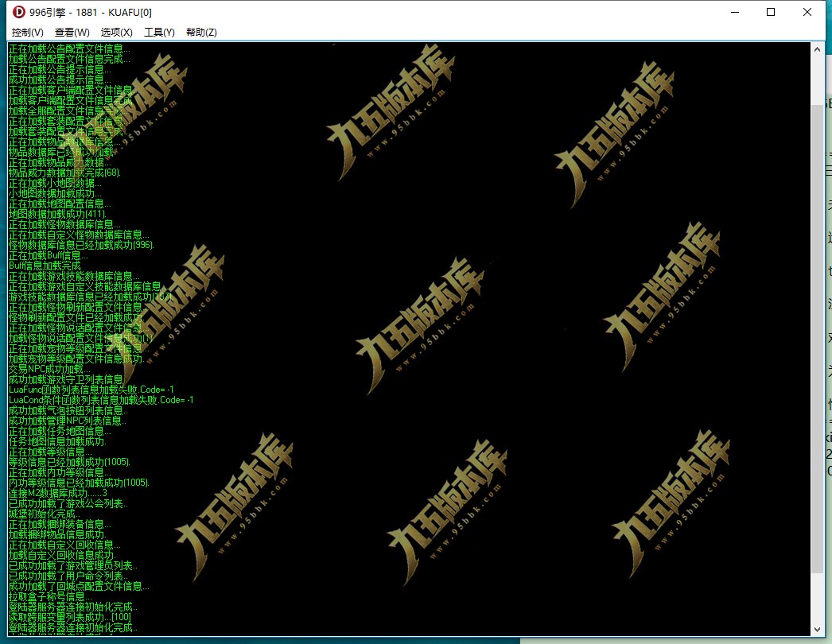Close the 996引擎 window
Image resolution: width=832 pixels, height=644 pixels.
(807, 12)
